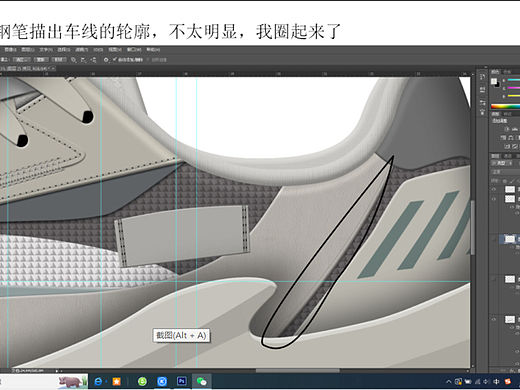Switch to the 调整 adjustments tab
The width and height of the screenshot is (520, 390).
click(495, 114)
